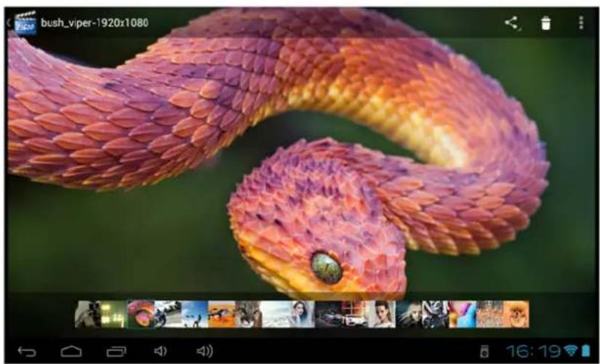Open the recent apps button
The height and width of the screenshot is (364, 600).
[116, 352]
